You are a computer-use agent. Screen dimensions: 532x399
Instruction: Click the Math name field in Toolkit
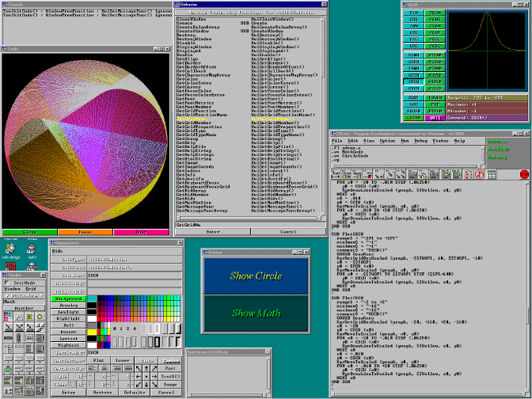[x=24, y=302]
